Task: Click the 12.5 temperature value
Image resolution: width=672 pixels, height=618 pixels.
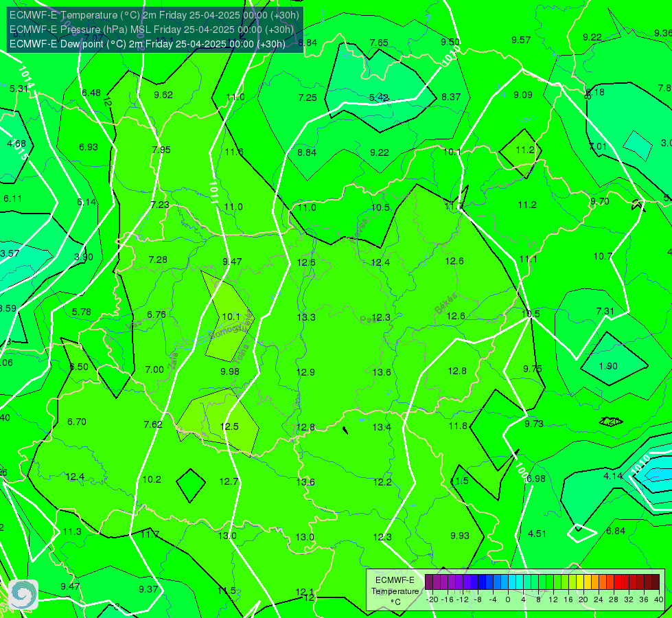Action: (x=229, y=426)
